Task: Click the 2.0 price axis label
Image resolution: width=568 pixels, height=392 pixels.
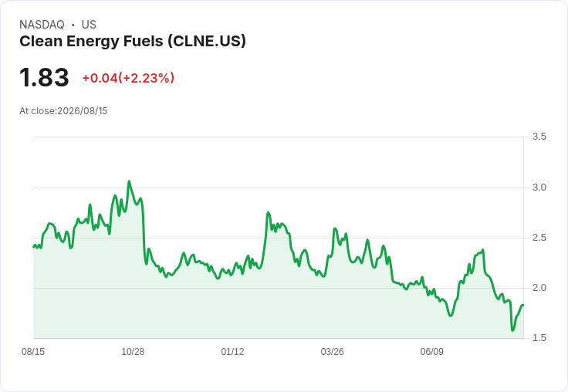Action: coord(539,288)
